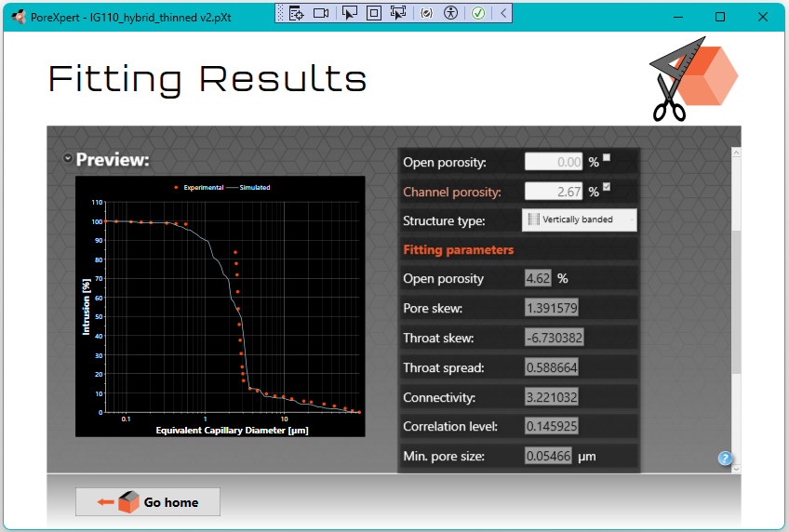Click the blue help question mark icon
The image size is (789, 532).
point(725,458)
